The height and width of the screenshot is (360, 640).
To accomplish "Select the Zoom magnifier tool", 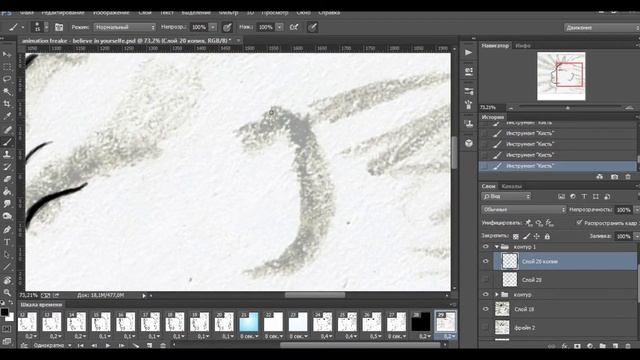I will click(x=7, y=292).
